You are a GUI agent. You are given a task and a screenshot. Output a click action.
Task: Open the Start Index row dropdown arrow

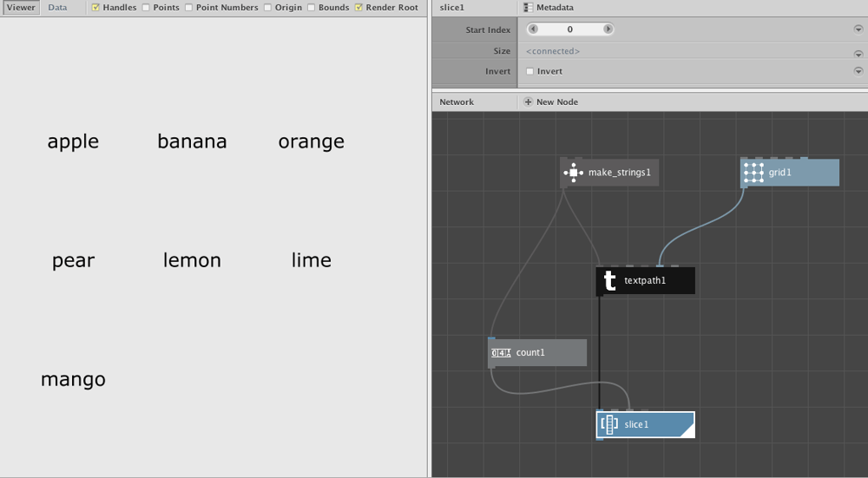(858, 29)
